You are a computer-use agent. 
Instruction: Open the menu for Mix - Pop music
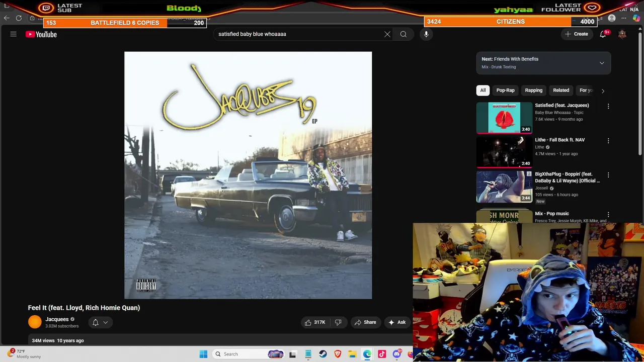tap(608, 215)
